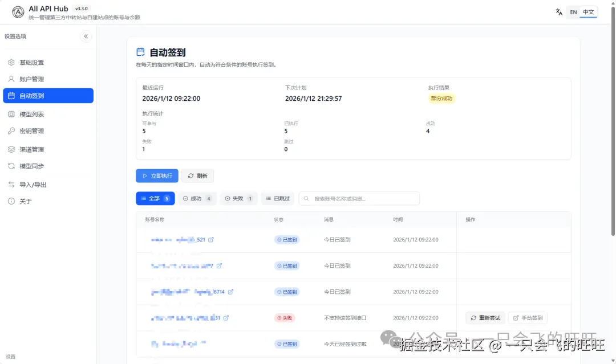
Task: Click the 今天已经签到过啦 message
Action: 345,344
